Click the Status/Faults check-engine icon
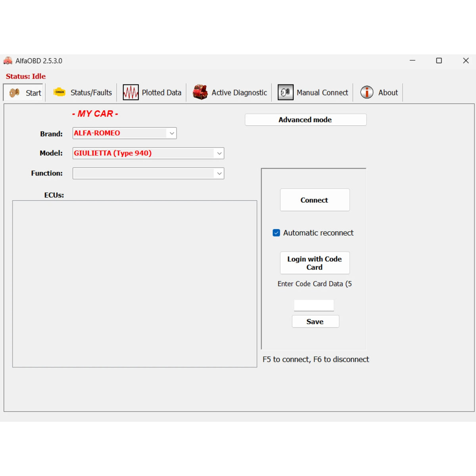The image size is (476, 476). 59,92
